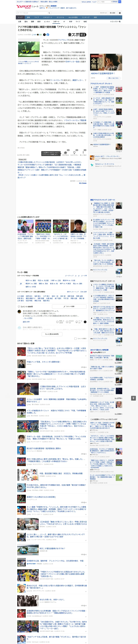Share top comment on X
This screenshot has height=644, width=138.
85,322
